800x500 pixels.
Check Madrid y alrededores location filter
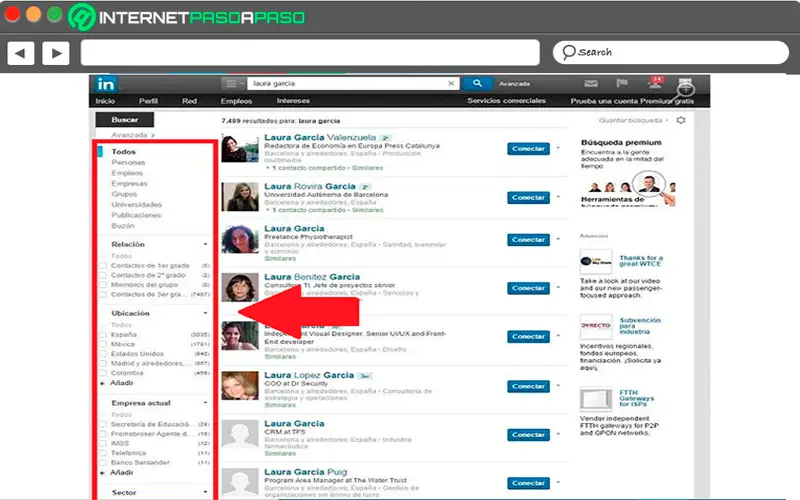click(x=104, y=363)
